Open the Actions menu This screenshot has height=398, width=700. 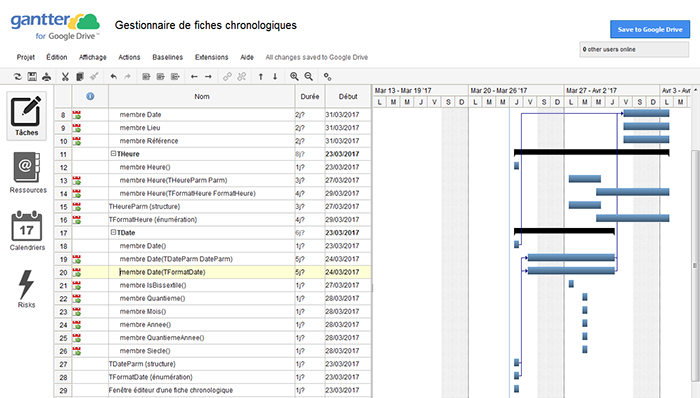click(129, 57)
